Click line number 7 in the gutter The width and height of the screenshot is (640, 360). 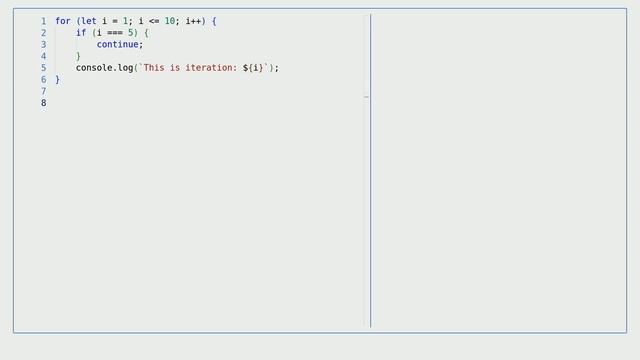44,91
